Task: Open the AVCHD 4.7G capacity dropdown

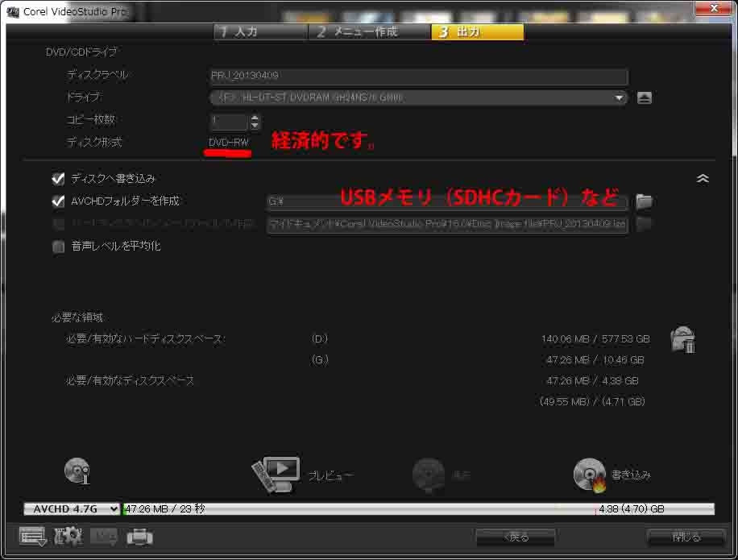Action: [x=72, y=508]
